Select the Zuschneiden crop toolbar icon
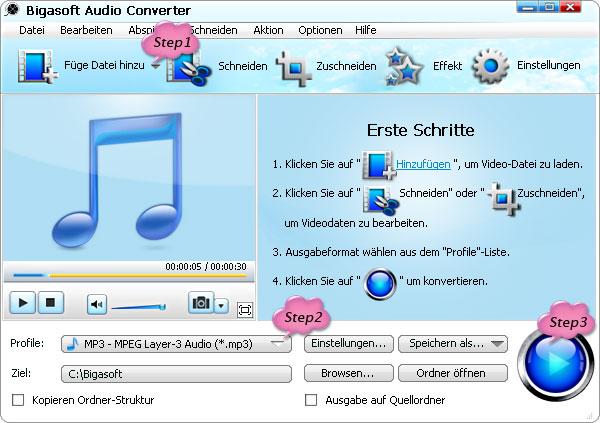The height and width of the screenshot is (423, 600). [293, 68]
